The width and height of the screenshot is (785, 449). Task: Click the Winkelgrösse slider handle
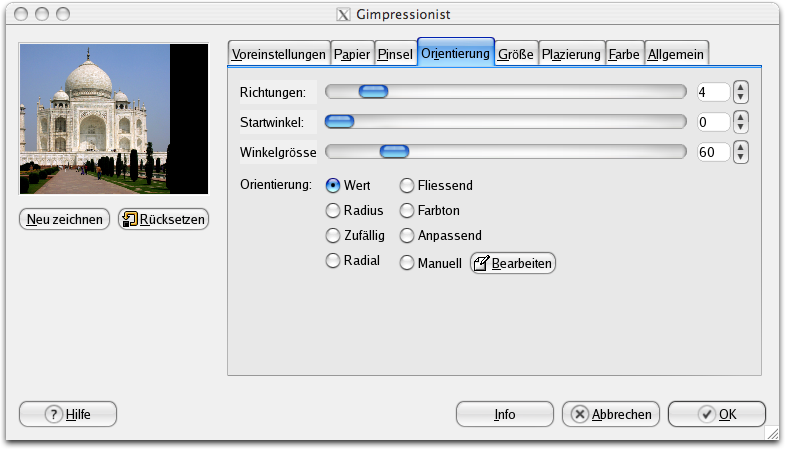(x=395, y=152)
